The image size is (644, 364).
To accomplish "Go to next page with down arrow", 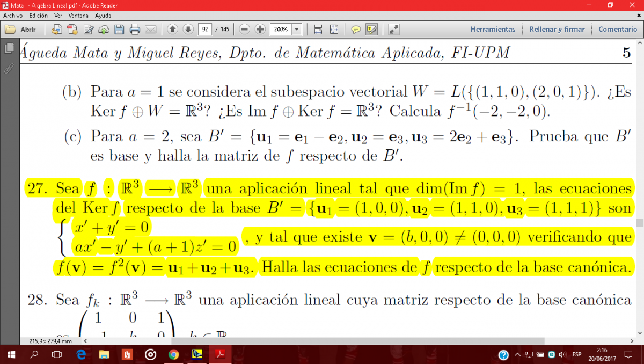I will tap(188, 29).
